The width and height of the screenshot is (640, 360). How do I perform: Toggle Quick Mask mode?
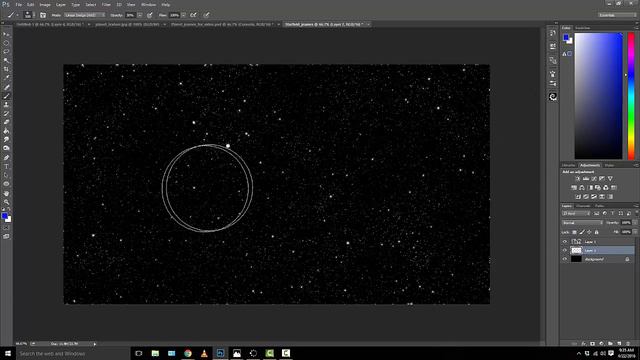pos(6,228)
